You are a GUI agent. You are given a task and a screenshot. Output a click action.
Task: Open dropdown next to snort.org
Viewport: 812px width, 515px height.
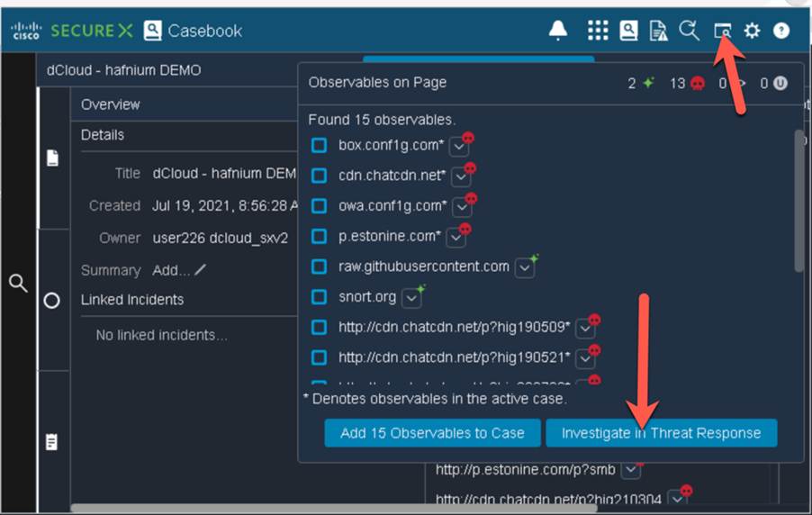411,298
